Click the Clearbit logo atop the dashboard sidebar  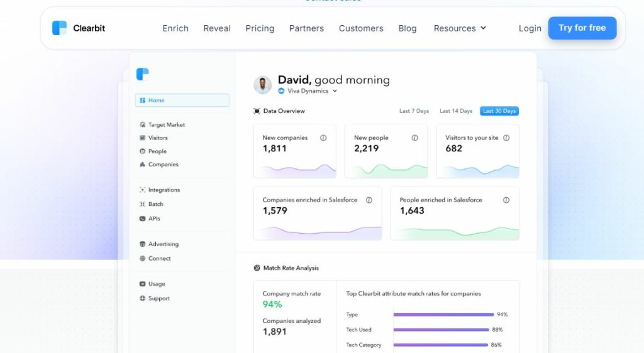tap(143, 74)
